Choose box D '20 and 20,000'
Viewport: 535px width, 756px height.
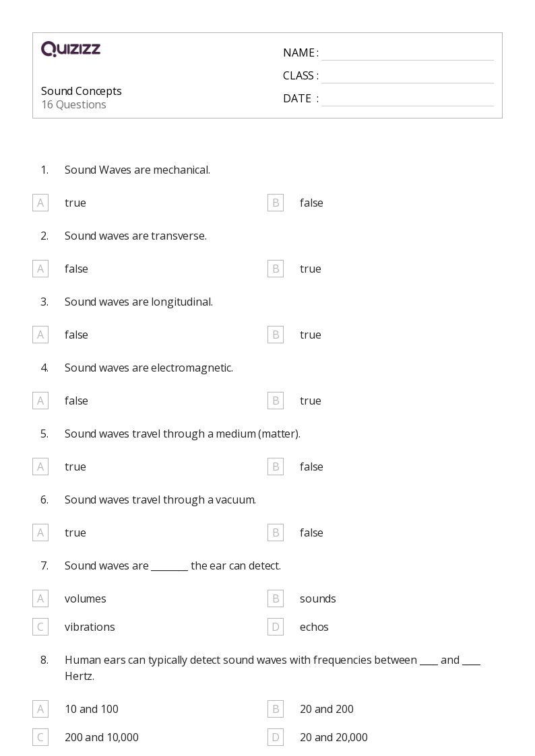tap(276, 737)
